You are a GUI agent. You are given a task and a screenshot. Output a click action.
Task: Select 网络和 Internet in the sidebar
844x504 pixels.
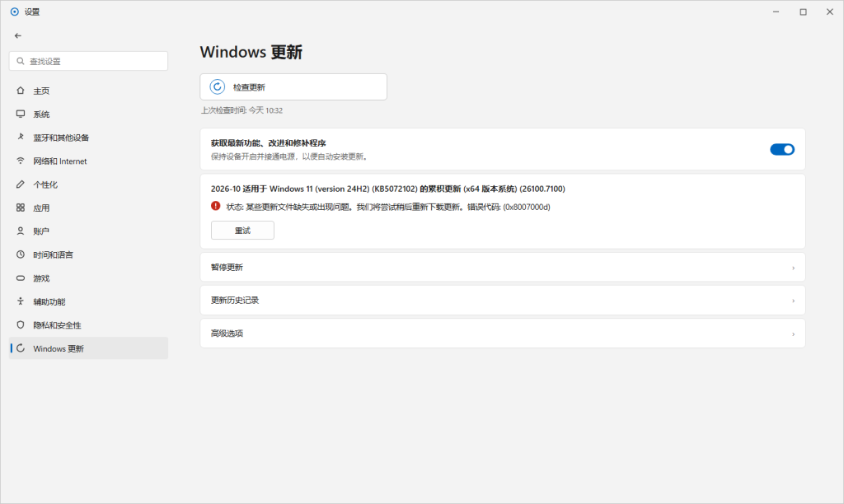pyautogui.click(x=88, y=161)
